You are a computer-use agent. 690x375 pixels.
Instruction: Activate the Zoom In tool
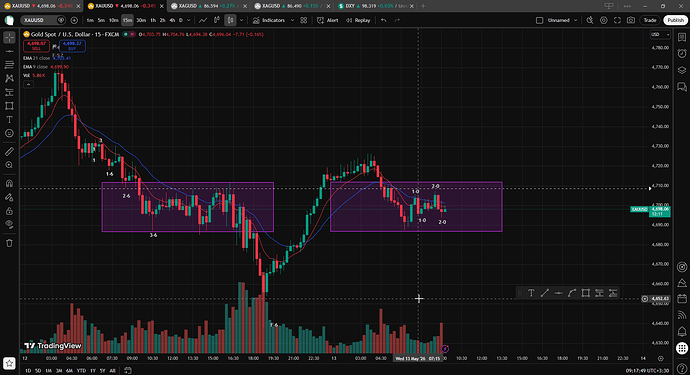pos(9,165)
